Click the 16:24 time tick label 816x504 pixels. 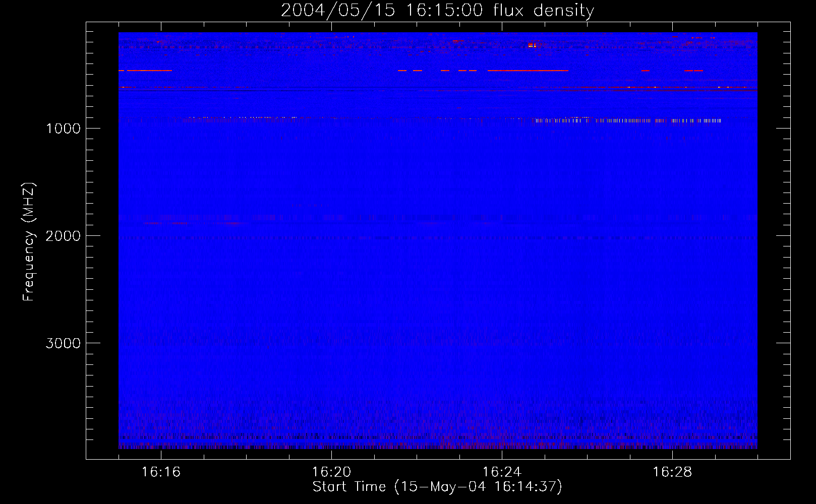point(502,472)
